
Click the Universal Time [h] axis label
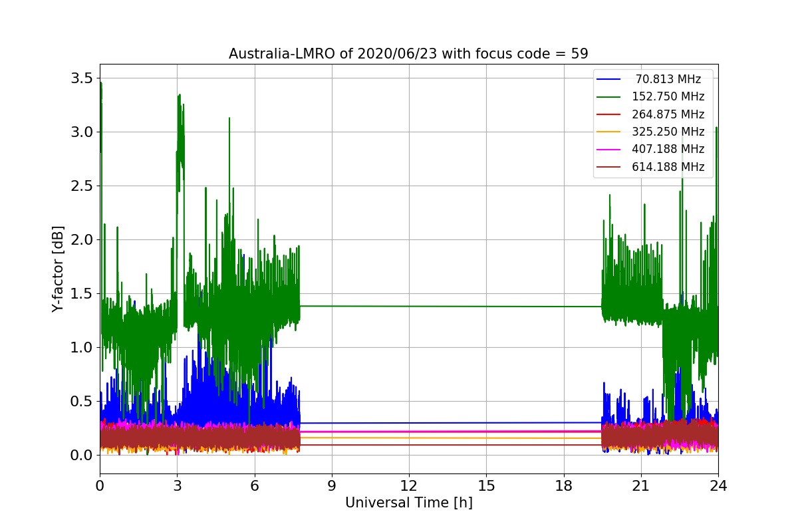coord(408,503)
